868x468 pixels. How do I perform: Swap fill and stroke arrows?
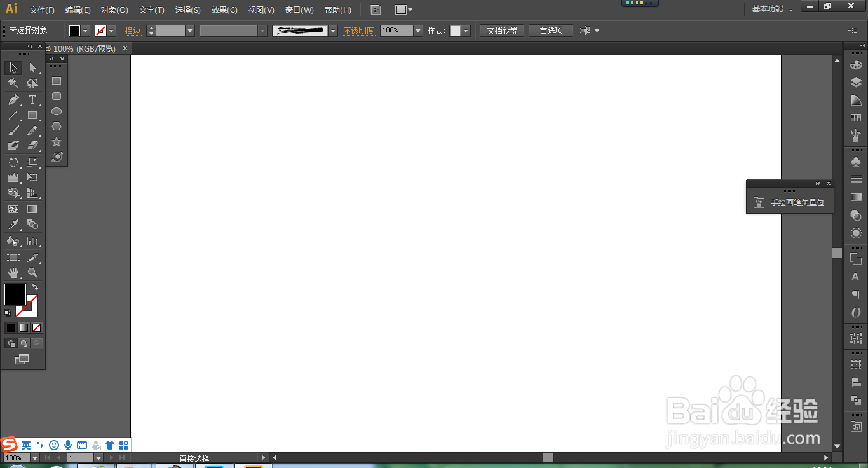click(35, 287)
